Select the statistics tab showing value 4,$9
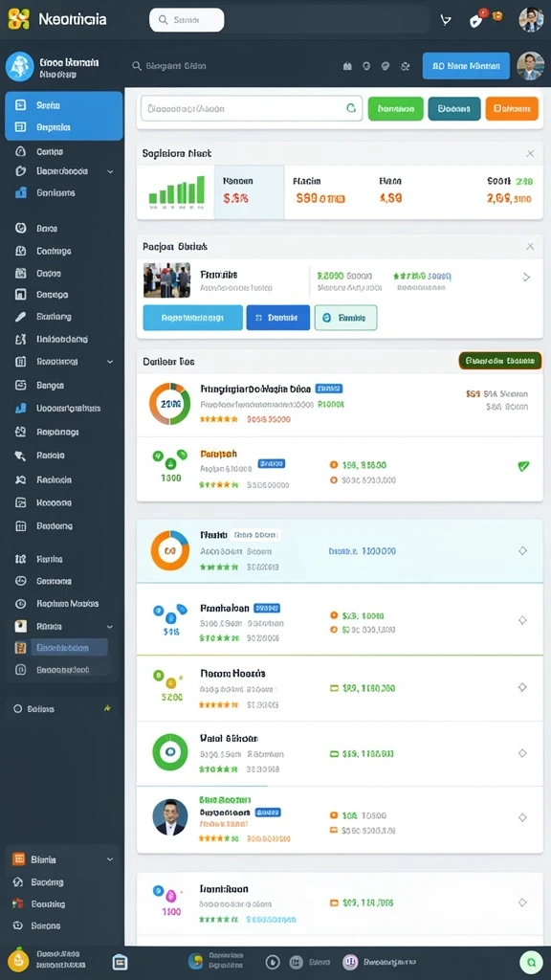The width and height of the screenshot is (551, 980). pos(390,191)
